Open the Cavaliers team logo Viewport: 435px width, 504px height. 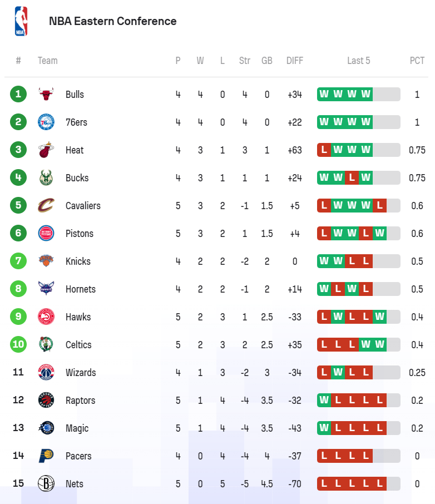[46, 205]
